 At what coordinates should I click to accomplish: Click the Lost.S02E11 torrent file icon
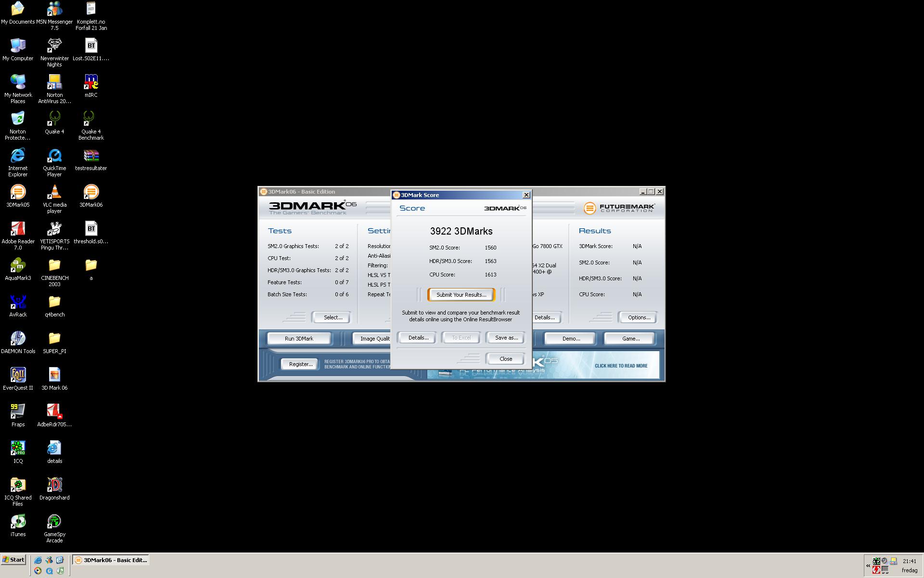(x=91, y=50)
